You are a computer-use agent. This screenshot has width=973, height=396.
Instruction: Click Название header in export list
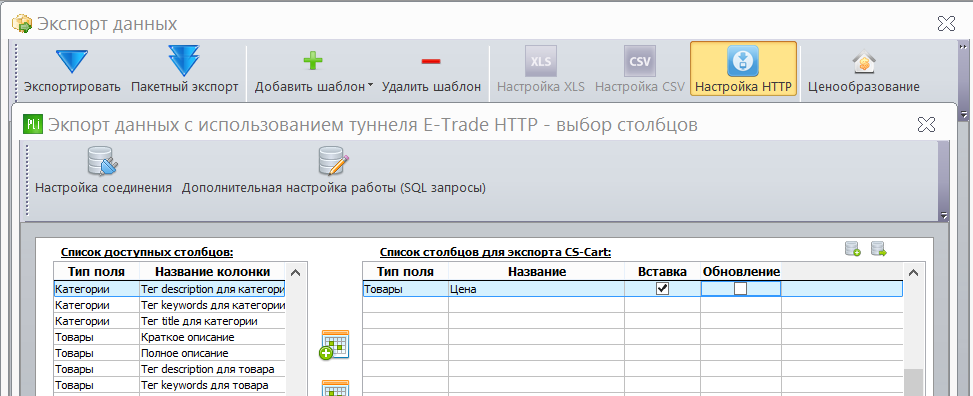click(x=537, y=271)
